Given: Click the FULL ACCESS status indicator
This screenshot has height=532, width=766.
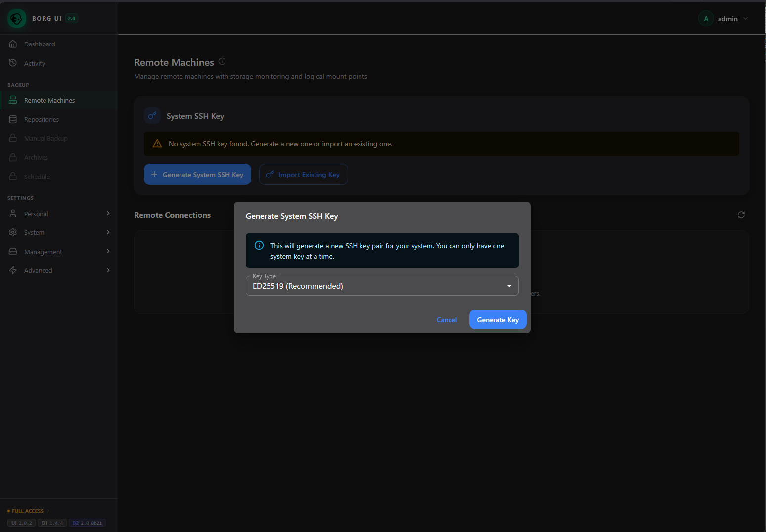Looking at the screenshot, I should [25, 510].
